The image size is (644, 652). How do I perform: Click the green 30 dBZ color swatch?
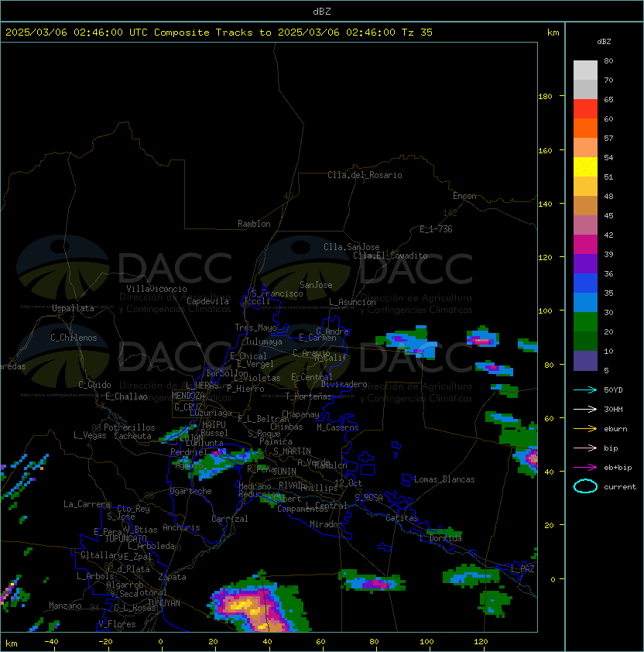[585, 321]
